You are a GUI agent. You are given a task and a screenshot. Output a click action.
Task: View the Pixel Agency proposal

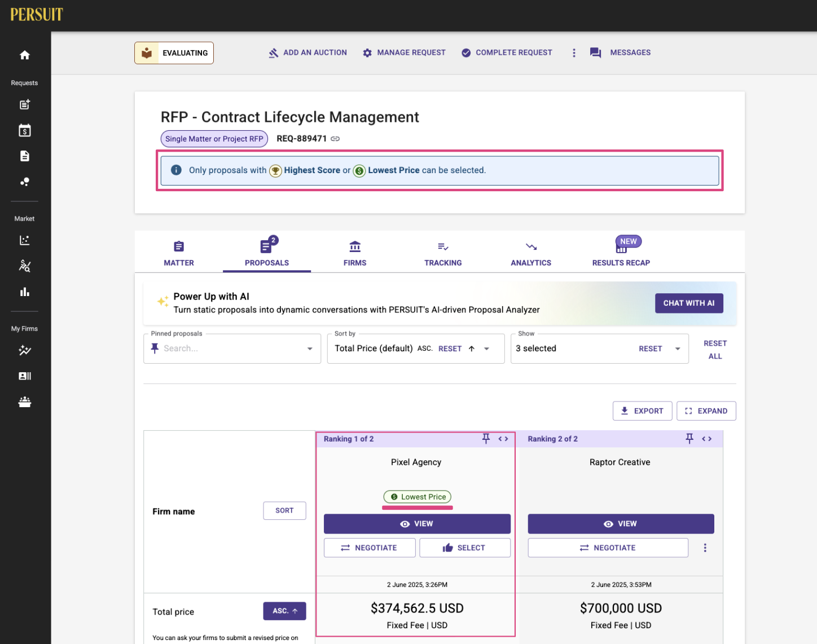click(417, 523)
